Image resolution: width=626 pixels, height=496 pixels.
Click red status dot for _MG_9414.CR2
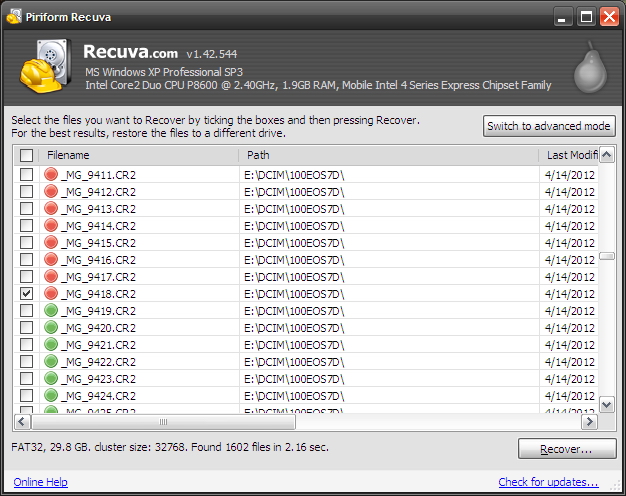tap(51, 225)
